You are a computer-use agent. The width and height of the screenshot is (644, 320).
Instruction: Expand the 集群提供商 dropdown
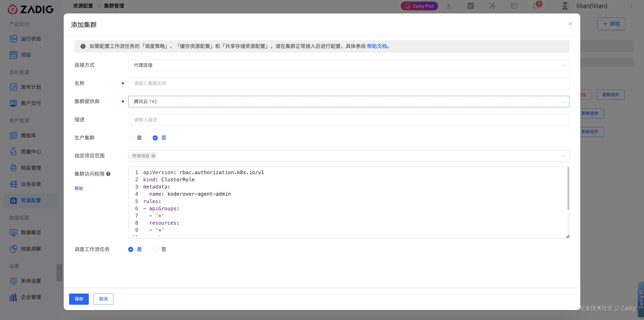coord(348,102)
